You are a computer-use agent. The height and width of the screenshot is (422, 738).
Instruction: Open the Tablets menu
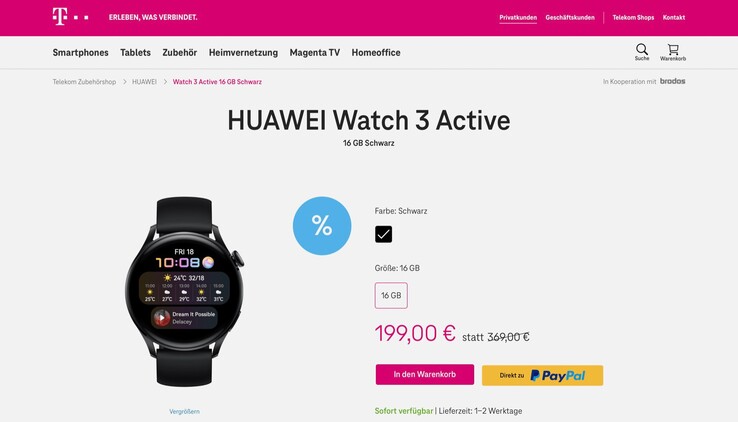pyautogui.click(x=136, y=53)
